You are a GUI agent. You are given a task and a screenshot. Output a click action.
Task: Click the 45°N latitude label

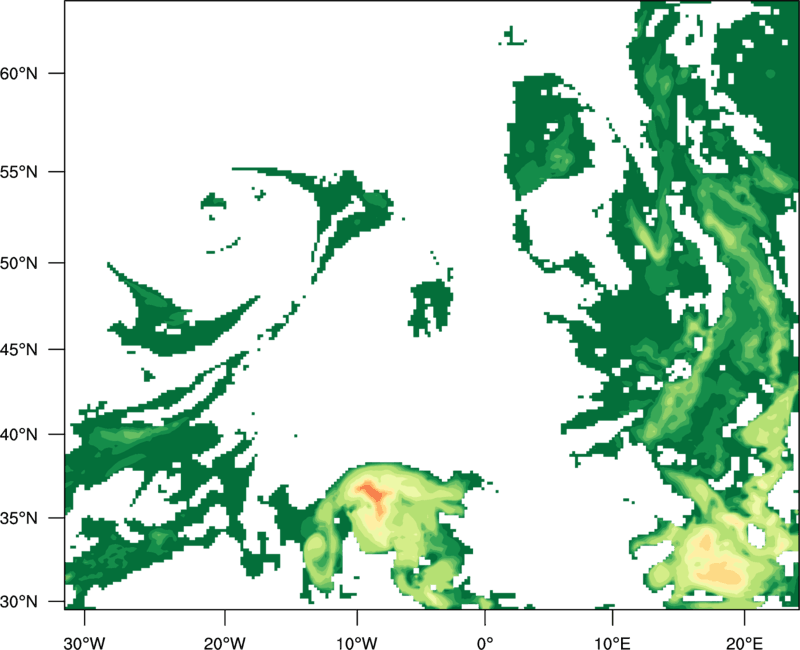pos(19,349)
